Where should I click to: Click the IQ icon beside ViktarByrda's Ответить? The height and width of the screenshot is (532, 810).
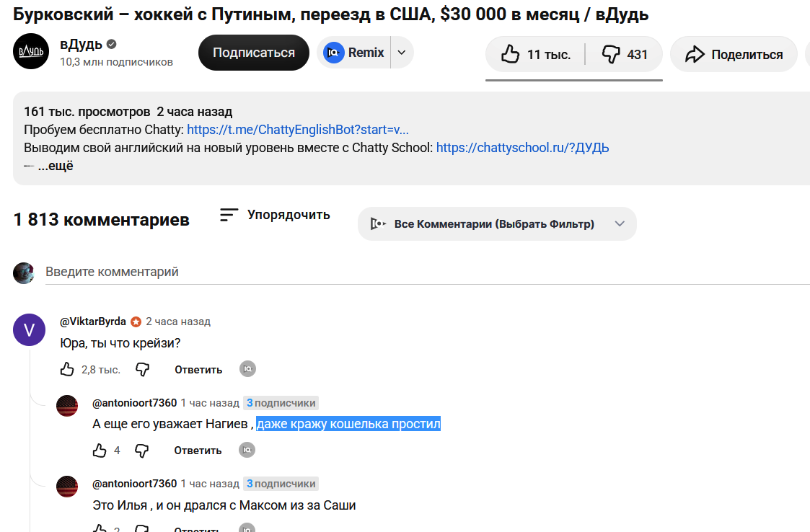point(248,369)
